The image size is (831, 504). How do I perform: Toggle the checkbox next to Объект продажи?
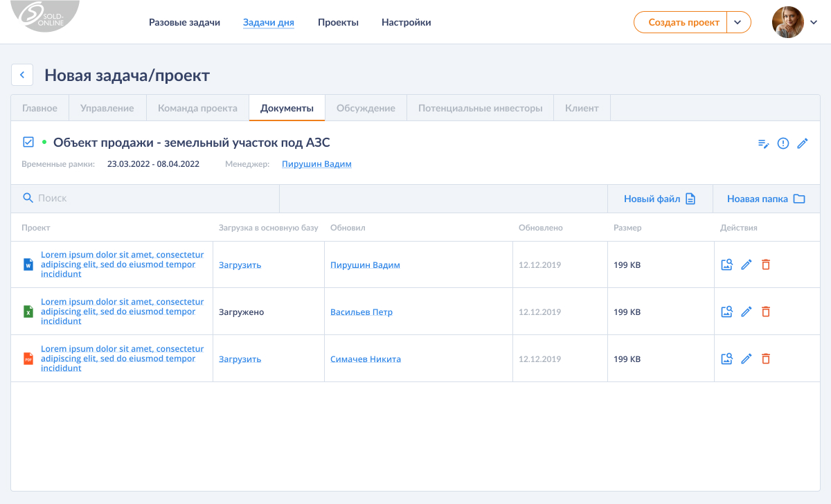[28, 142]
